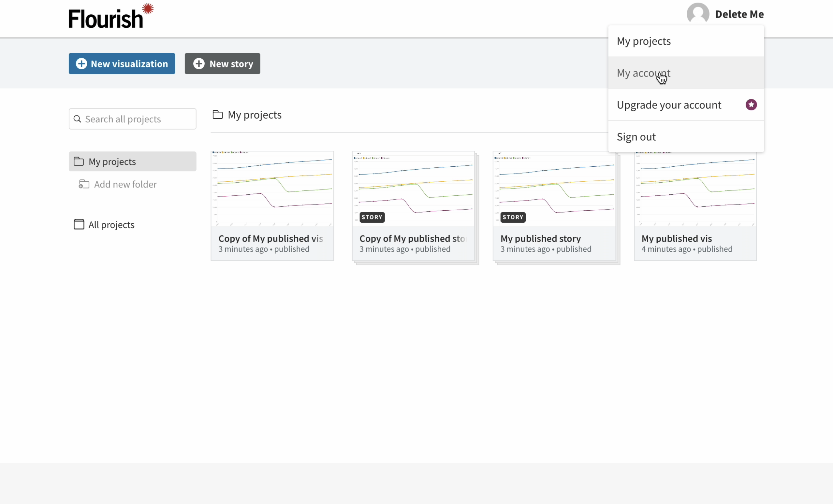Choose My account in the user menu
The width and height of the screenshot is (833, 504).
(643, 73)
